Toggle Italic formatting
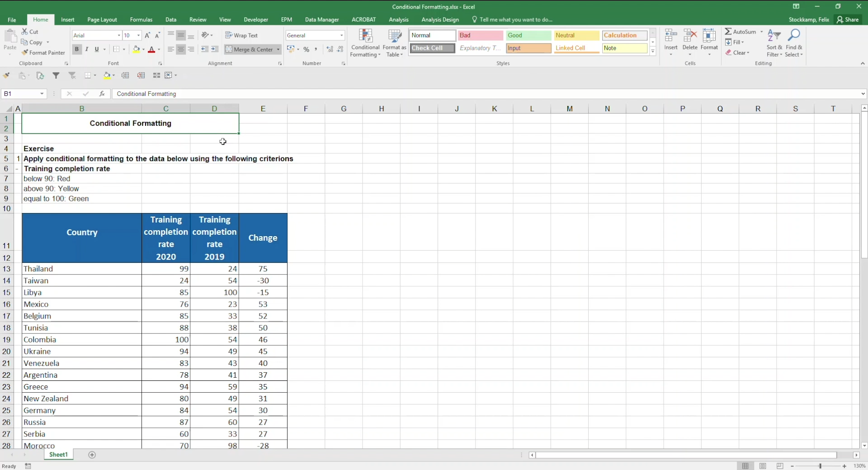 87,49
